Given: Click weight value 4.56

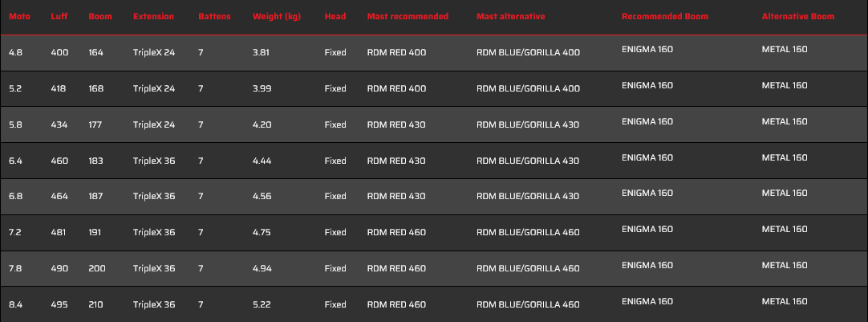Looking at the screenshot, I should [x=262, y=196].
